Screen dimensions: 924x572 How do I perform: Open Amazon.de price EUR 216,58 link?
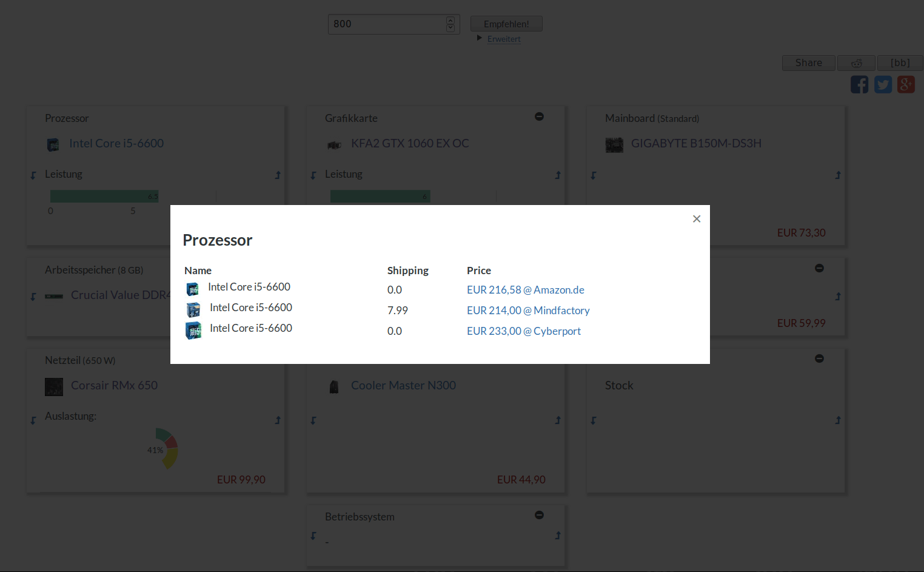point(526,290)
